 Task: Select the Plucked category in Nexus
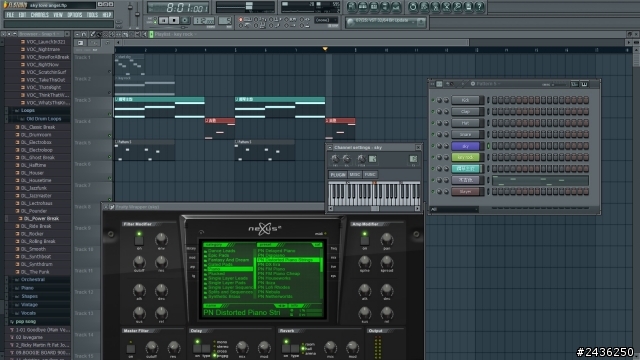tap(216, 273)
